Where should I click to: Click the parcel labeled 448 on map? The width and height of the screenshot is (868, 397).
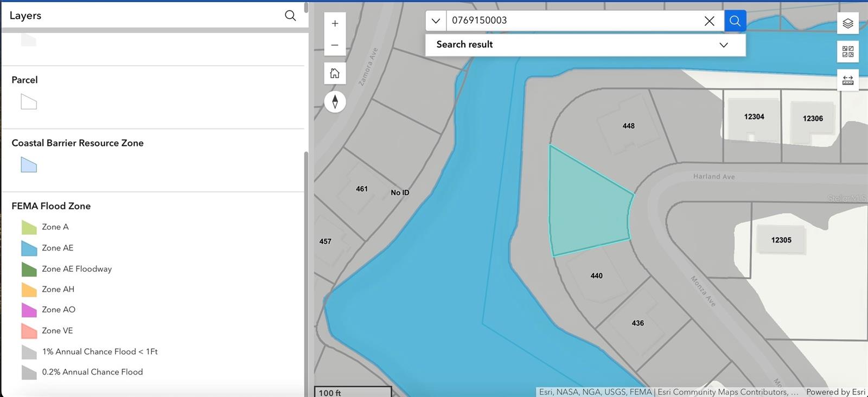point(628,126)
